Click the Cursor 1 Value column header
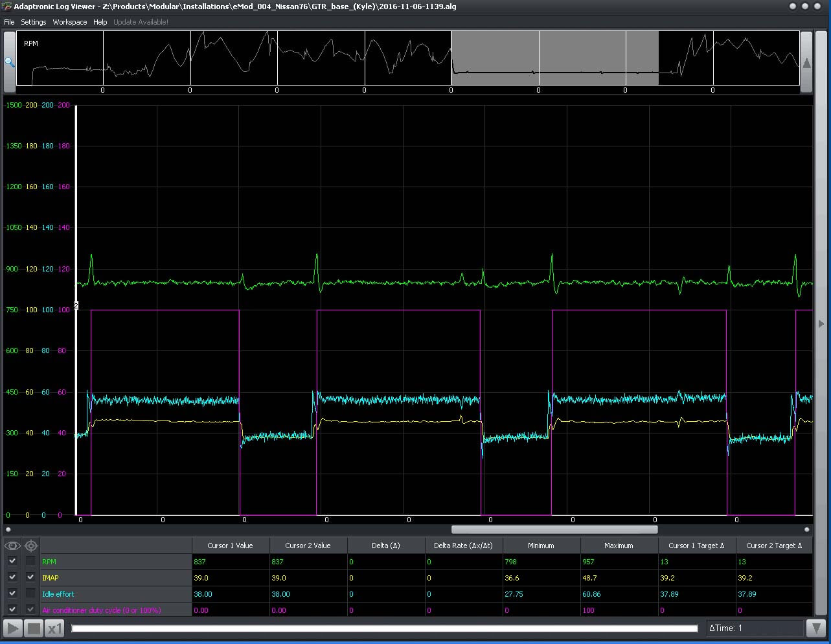831x644 pixels. [231, 546]
